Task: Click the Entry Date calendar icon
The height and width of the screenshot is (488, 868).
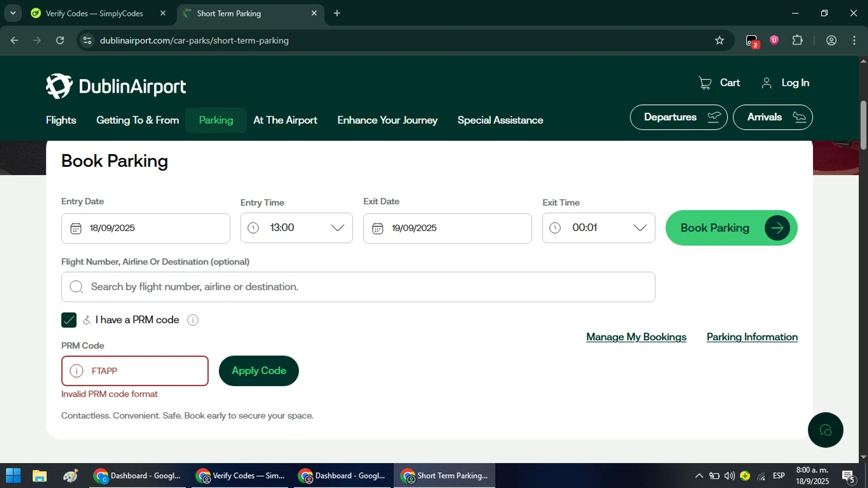Action: pos(76,228)
